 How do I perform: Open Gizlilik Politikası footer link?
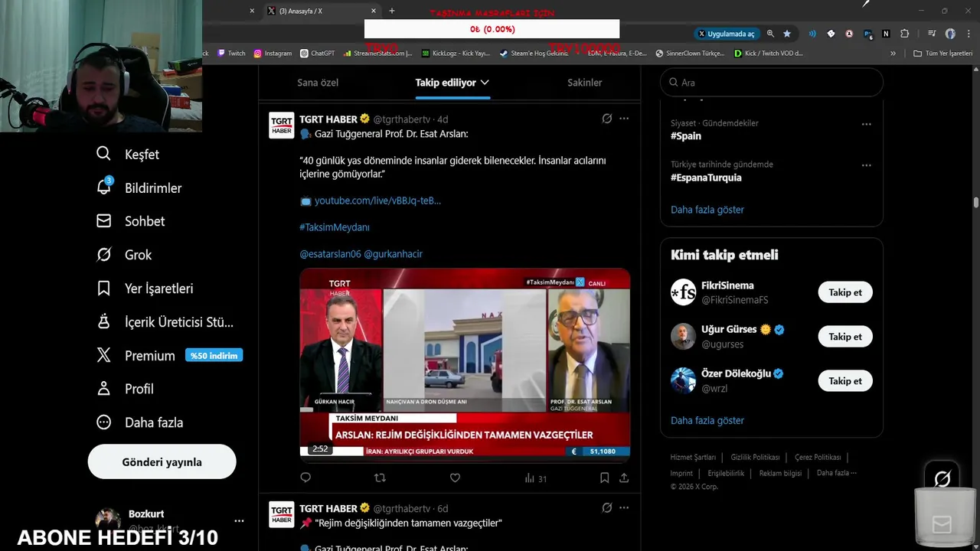(x=755, y=458)
